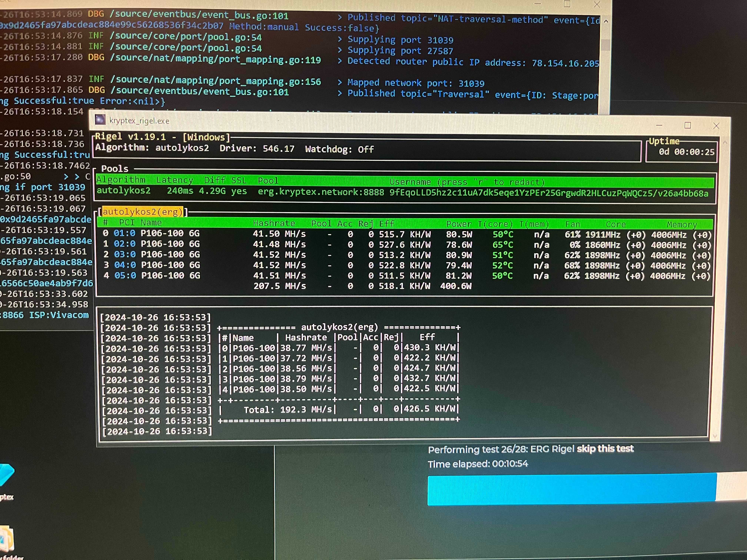Image resolution: width=747 pixels, height=560 pixels.
Task: Click "38.79 MH/s" in the log table
Action: (307, 378)
